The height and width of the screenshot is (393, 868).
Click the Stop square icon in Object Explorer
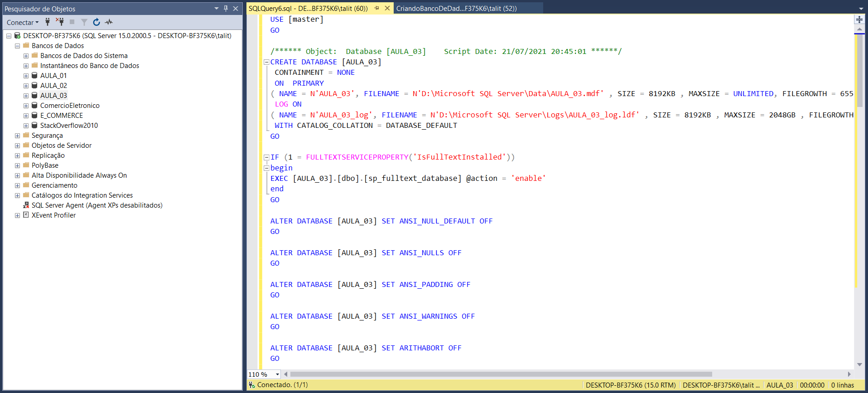tap(72, 22)
